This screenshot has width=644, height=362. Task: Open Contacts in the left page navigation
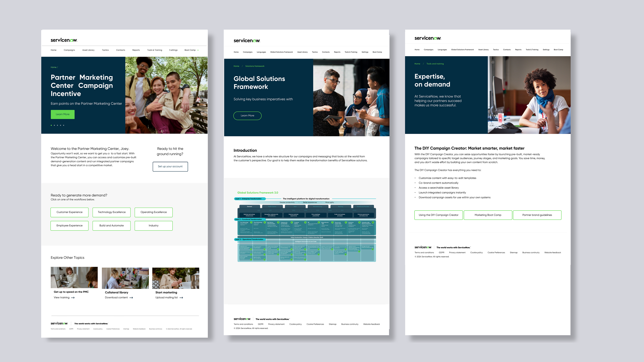coord(121,50)
